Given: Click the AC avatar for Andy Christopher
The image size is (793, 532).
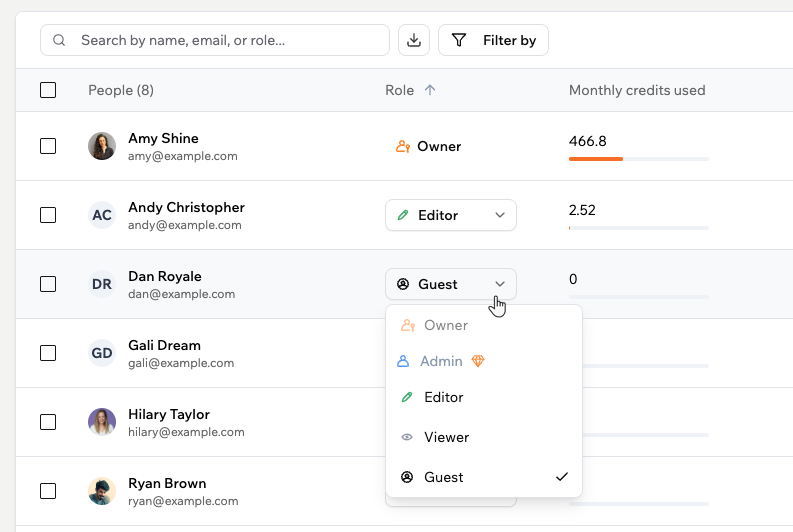Looking at the screenshot, I should point(102,215).
